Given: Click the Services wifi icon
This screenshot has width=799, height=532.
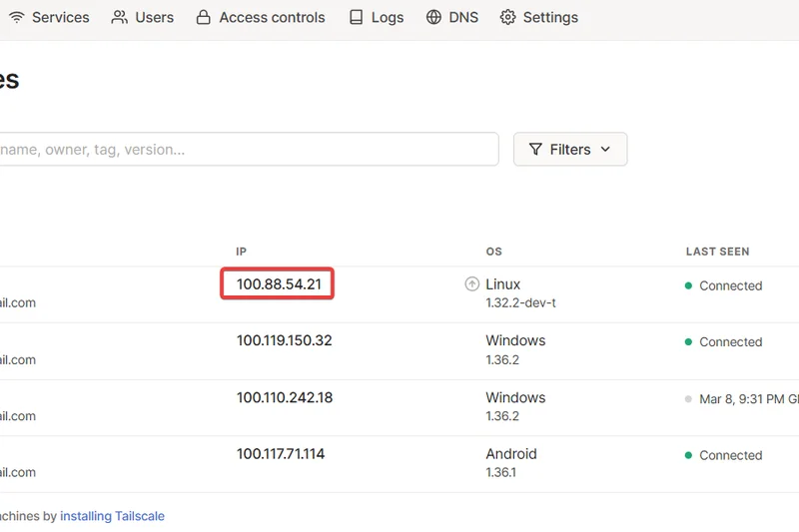Looking at the screenshot, I should coord(16,17).
